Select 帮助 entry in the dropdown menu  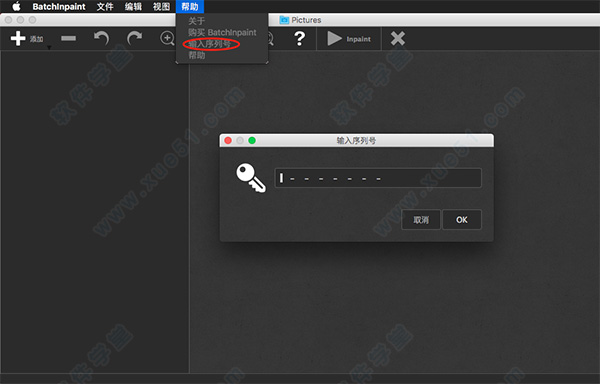coord(197,55)
